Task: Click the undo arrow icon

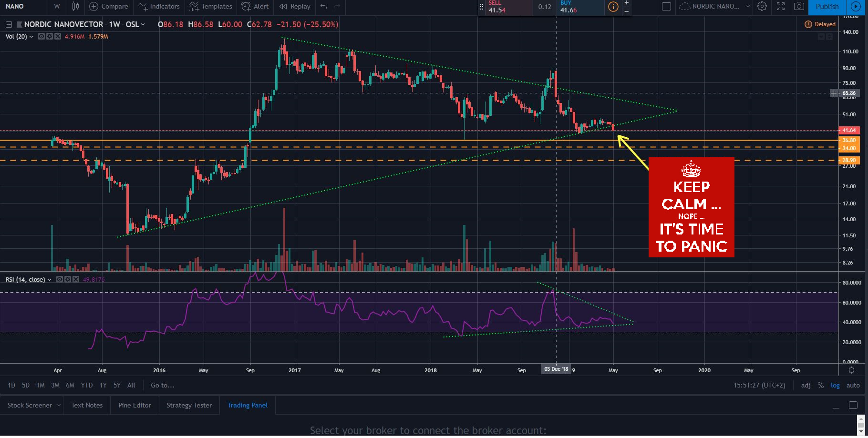Action: pyautogui.click(x=324, y=6)
